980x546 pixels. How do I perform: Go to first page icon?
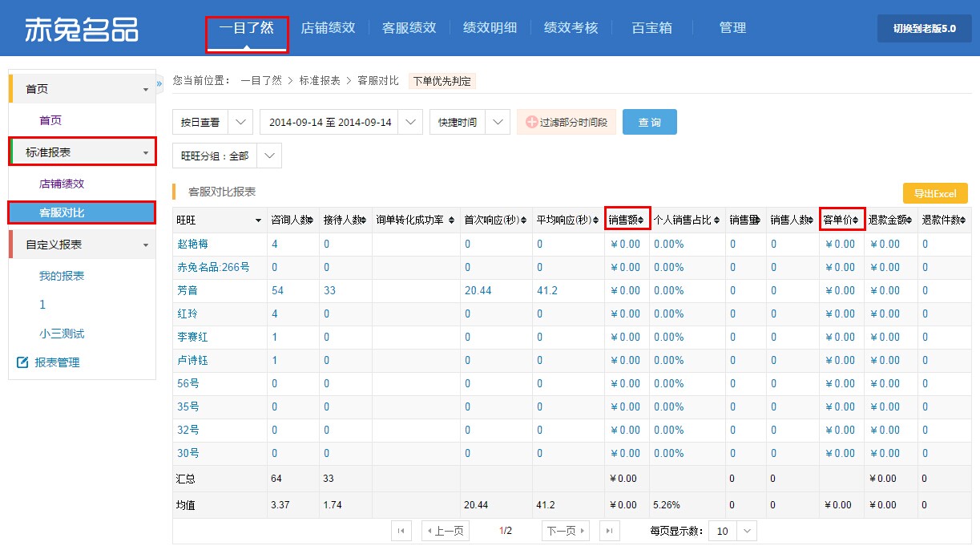pos(401,531)
